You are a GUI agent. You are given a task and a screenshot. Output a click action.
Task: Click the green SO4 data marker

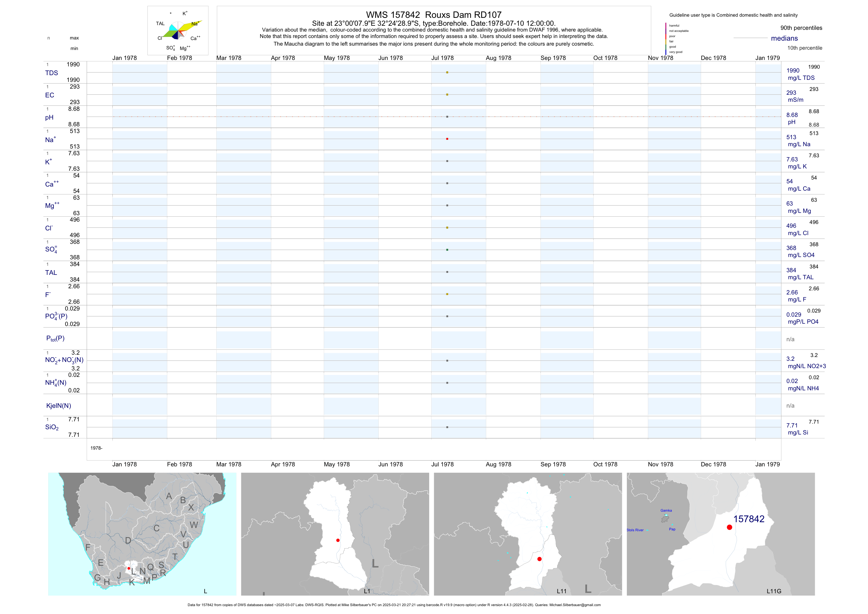coord(447,250)
